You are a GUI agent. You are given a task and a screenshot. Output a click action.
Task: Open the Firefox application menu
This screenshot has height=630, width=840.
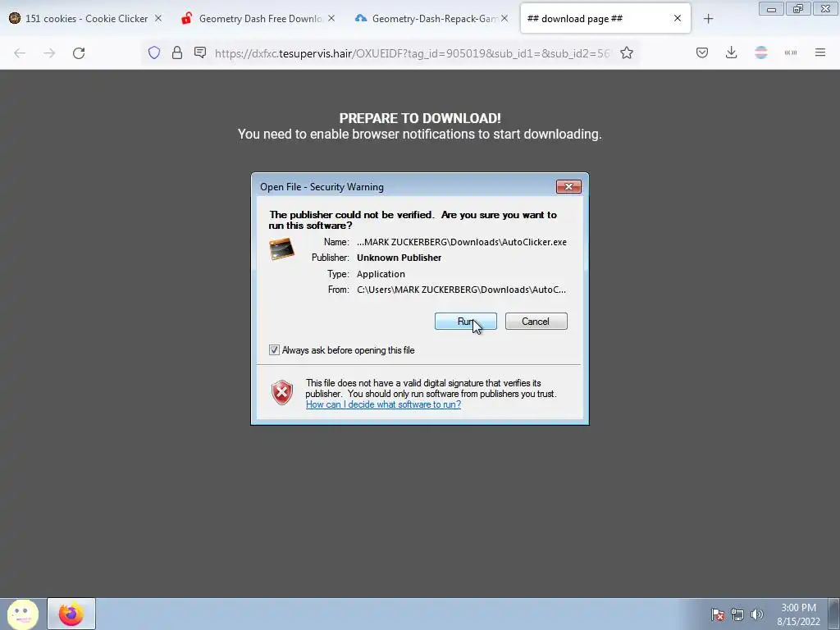pos(820,52)
